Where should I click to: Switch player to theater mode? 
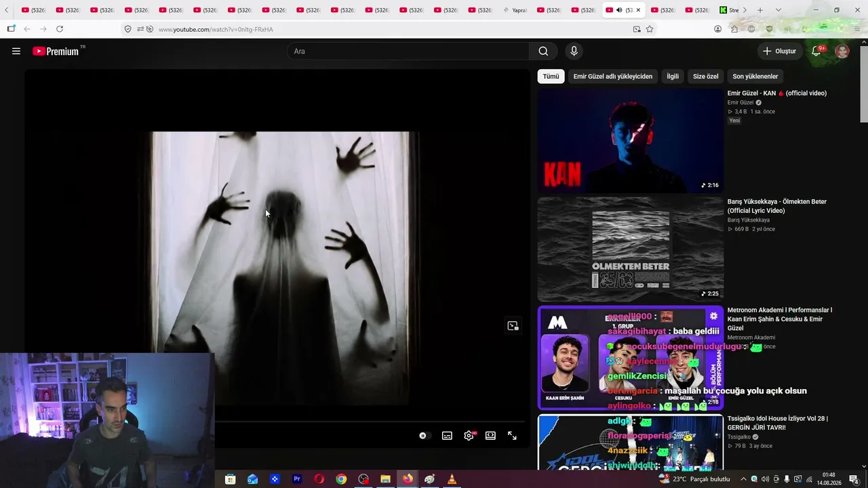(490, 436)
